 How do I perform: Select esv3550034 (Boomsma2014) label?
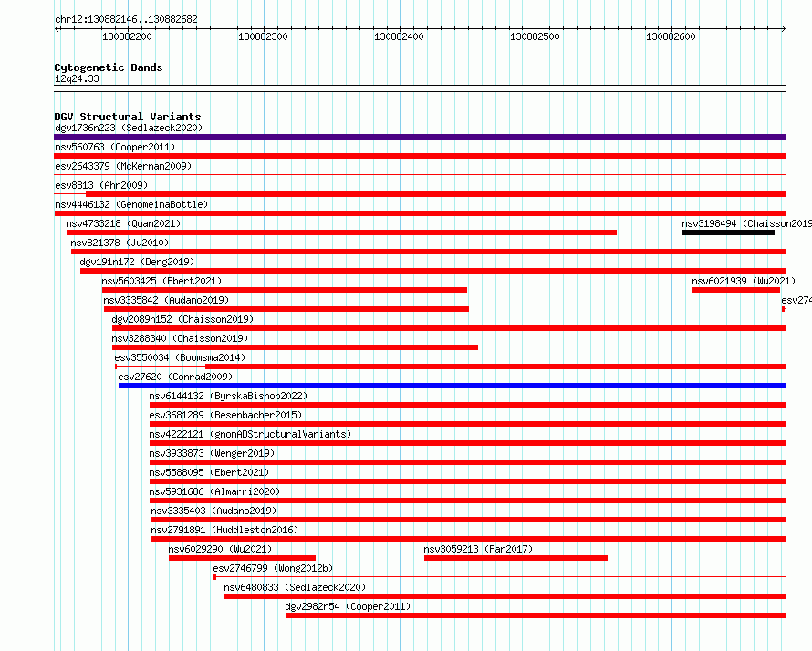tap(180, 357)
